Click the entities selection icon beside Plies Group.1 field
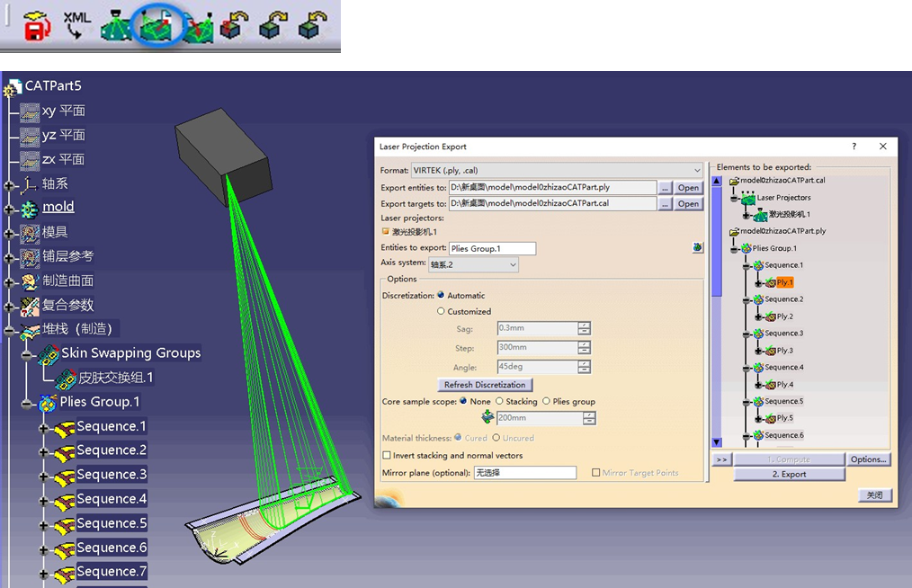912x588 pixels. tap(697, 248)
